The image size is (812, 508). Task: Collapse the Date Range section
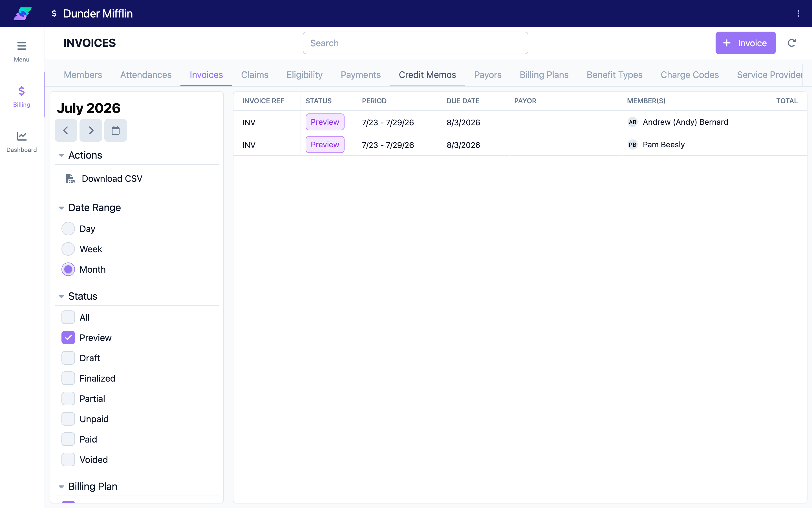61,208
